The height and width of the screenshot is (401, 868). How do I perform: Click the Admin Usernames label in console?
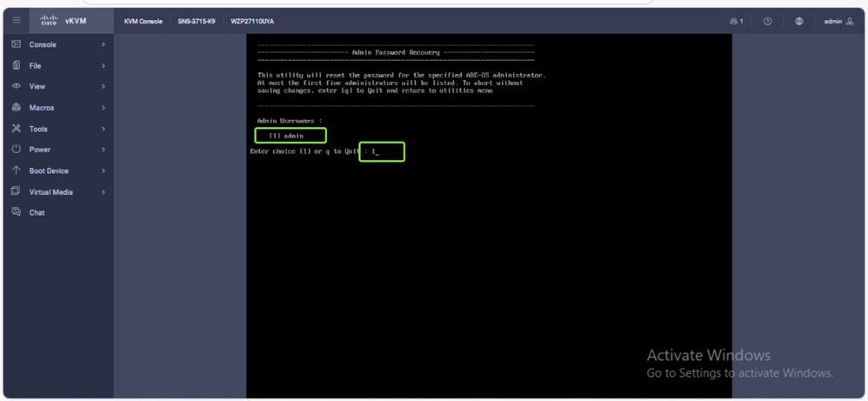[x=290, y=121]
